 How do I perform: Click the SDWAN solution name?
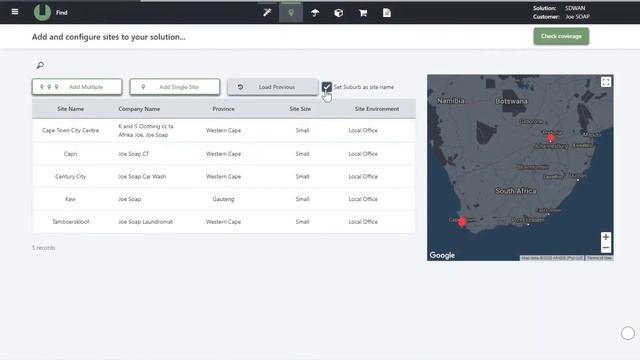(575, 8)
